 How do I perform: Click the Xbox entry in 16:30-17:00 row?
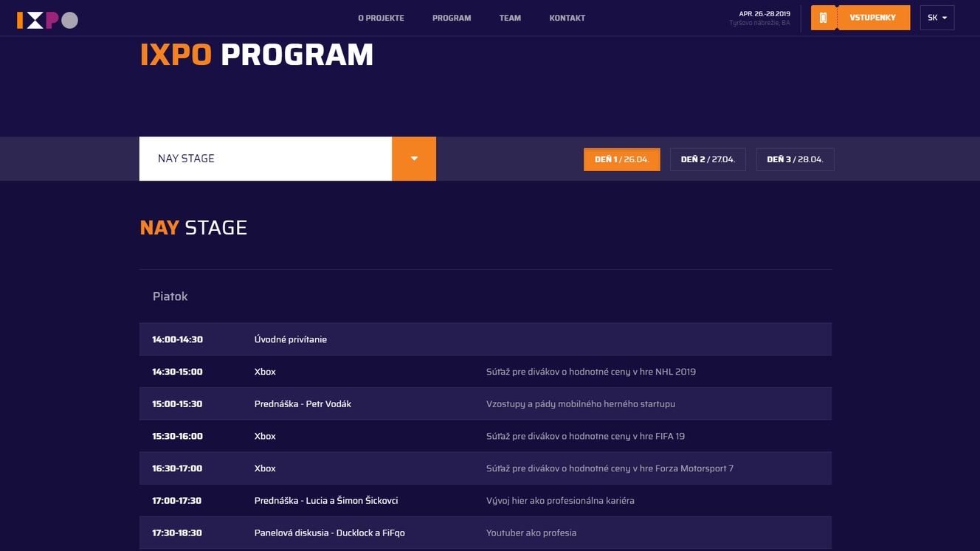265,468
